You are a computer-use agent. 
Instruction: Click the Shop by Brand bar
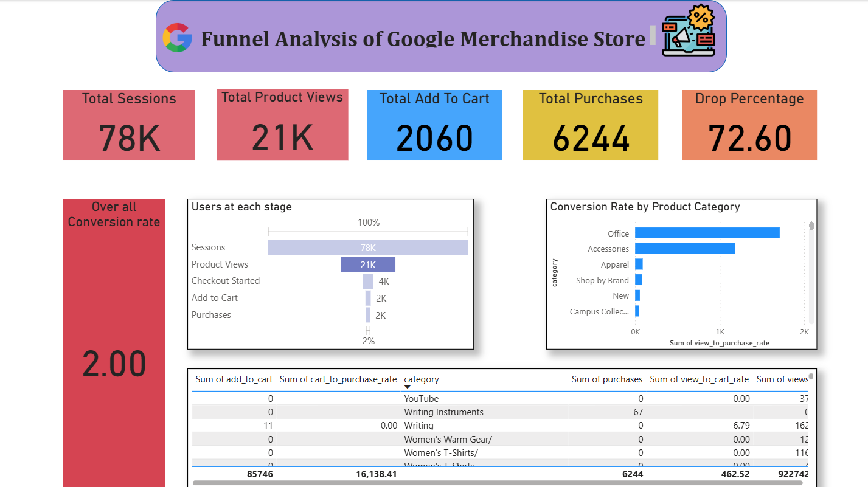pos(639,280)
